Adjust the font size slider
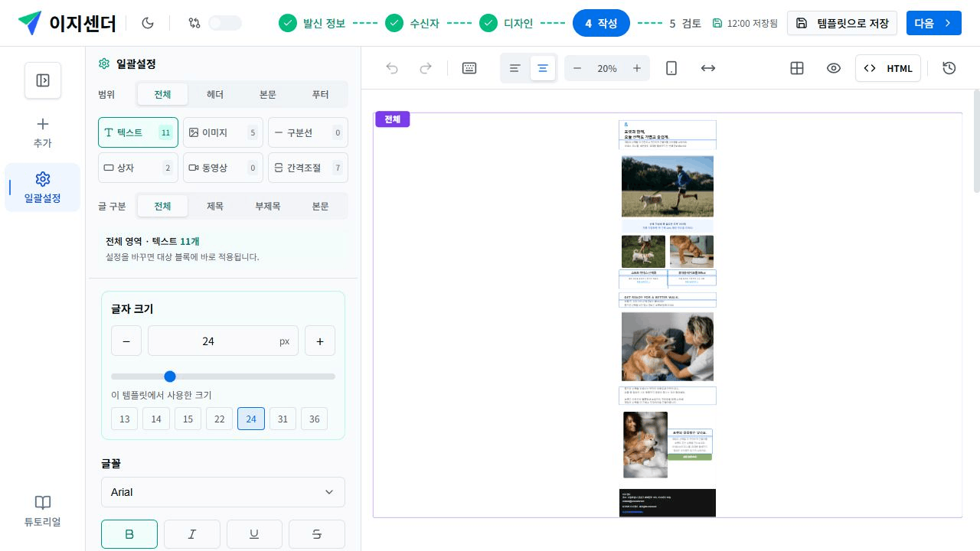The width and height of the screenshot is (980, 551). click(x=223, y=377)
